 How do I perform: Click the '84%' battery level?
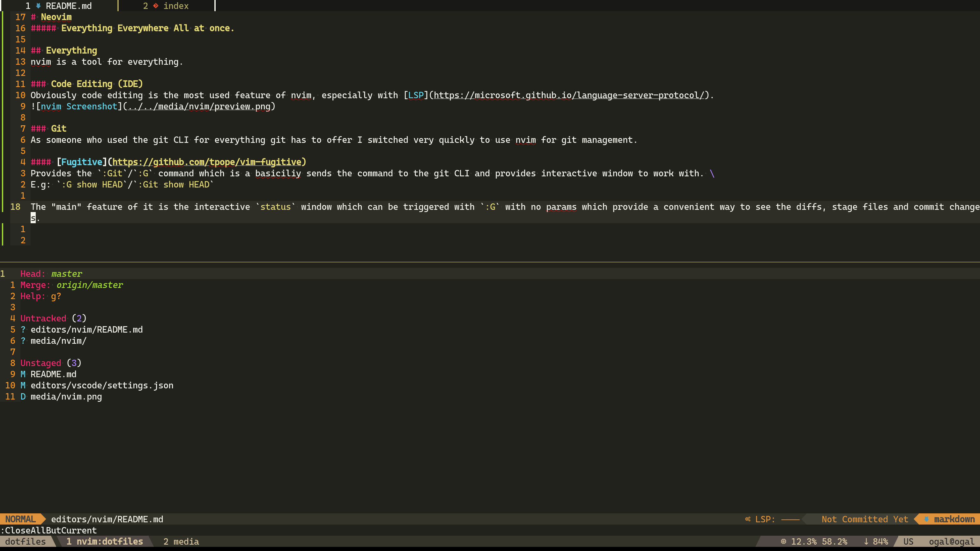pyautogui.click(x=880, y=541)
